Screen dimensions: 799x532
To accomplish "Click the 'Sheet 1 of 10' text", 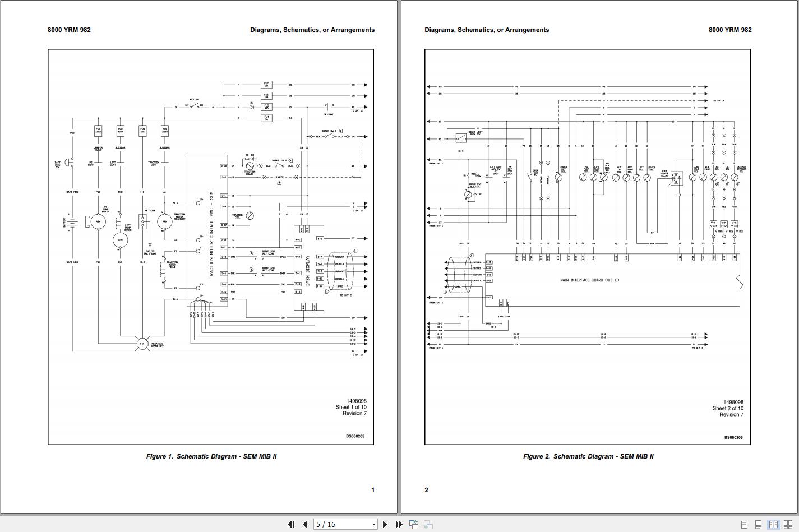I will point(351,408).
